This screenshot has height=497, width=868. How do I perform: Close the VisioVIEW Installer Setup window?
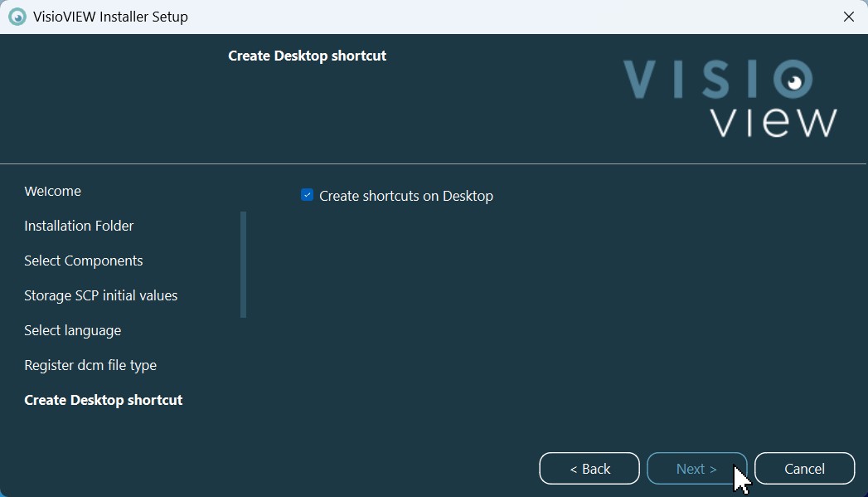pyautogui.click(x=848, y=17)
